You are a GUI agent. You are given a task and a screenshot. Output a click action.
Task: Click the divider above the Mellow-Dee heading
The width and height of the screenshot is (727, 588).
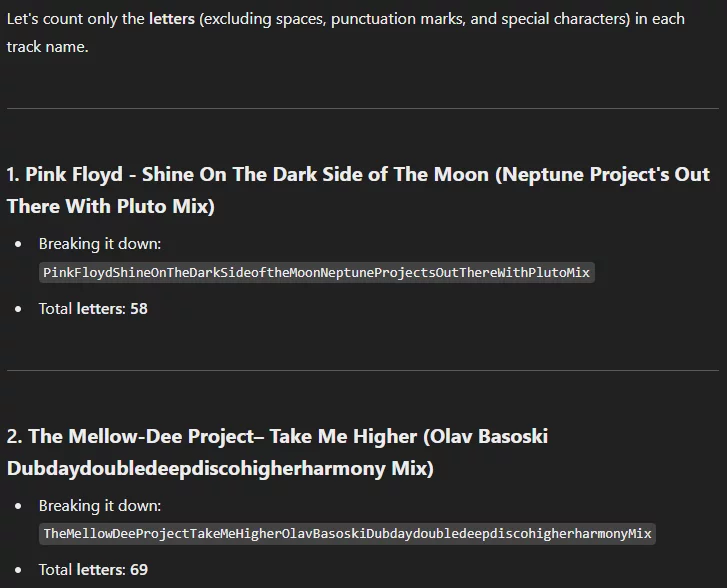(x=362, y=370)
